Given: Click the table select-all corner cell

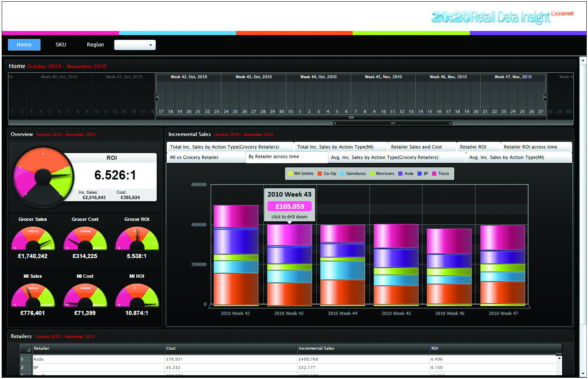Looking at the screenshot, I should tap(26, 348).
